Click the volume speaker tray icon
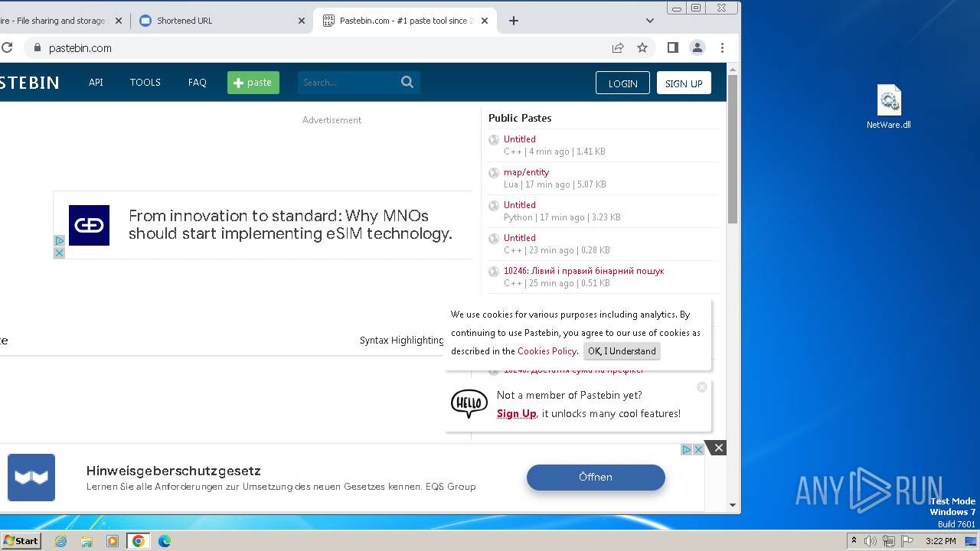 [x=871, y=541]
